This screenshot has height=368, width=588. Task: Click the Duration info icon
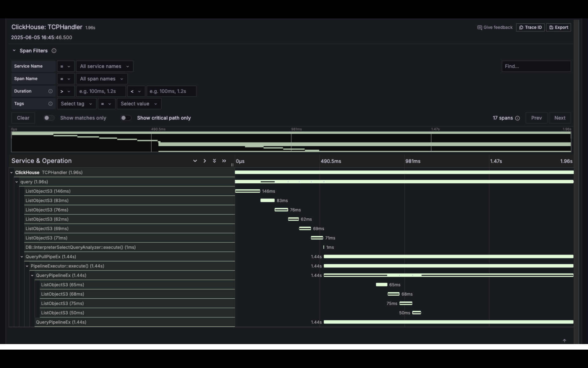click(x=51, y=91)
